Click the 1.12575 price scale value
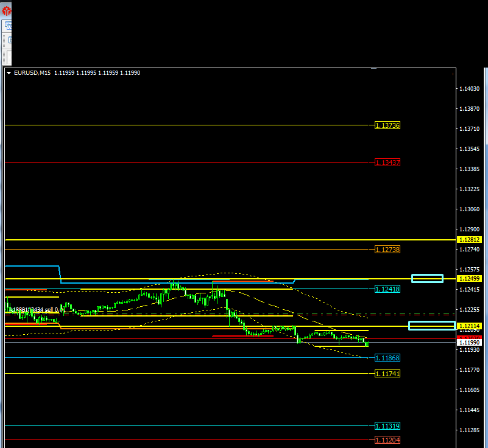The height and width of the screenshot is (448, 488). tap(469, 270)
